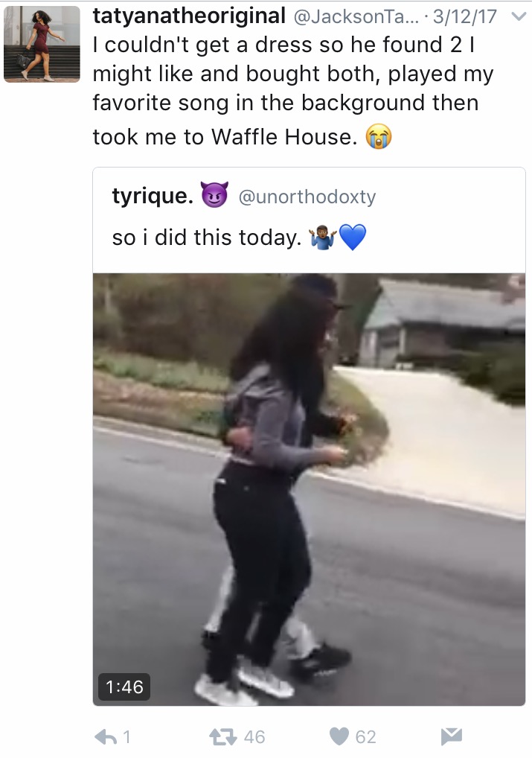The image size is (532, 758).
Task: Tap the blue heart emoji
Action: (x=353, y=238)
